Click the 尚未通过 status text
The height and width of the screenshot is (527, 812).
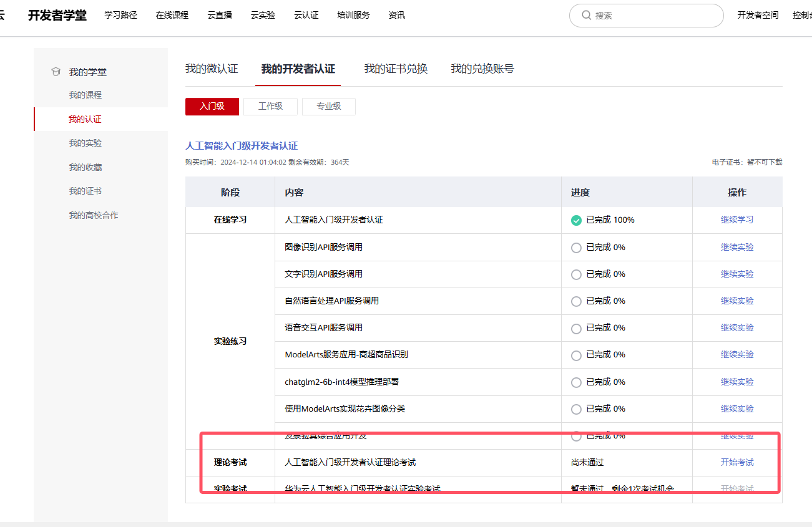tap(587, 463)
